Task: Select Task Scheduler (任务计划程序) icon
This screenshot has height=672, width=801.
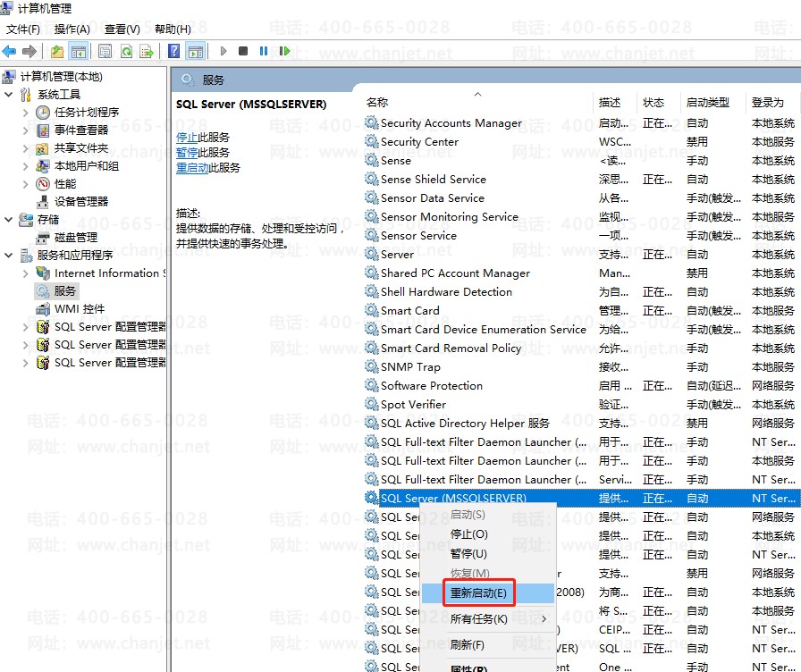Action: coord(43,113)
